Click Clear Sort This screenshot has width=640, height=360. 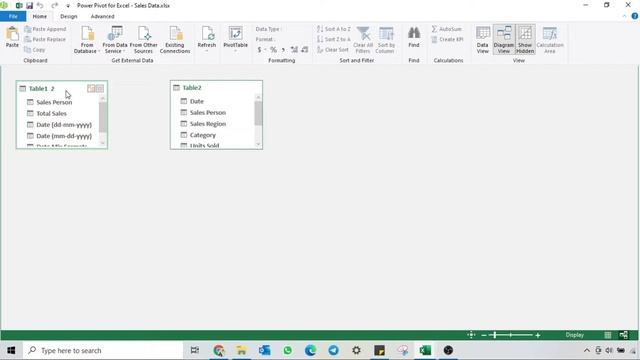[x=333, y=49]
